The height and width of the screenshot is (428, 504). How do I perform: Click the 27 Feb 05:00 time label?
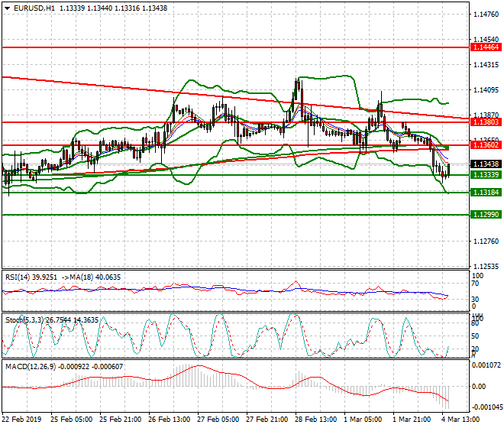218,420
